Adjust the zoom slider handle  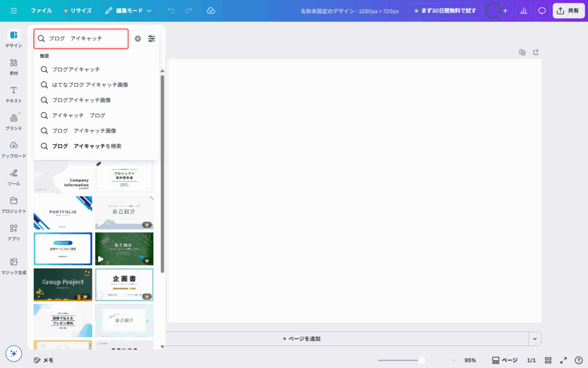click(x=421, y=360)
